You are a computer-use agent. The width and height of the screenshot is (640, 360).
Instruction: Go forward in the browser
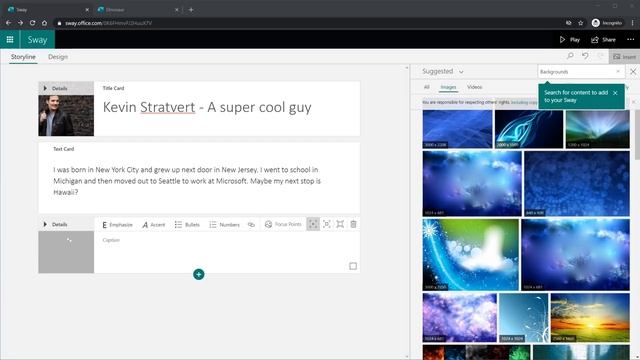click(x=20, y=23)
